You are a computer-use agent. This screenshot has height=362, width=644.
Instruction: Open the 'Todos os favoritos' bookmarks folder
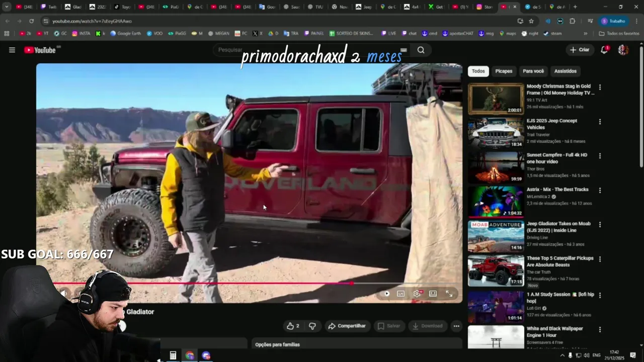pyautogui.click(x=619, y=33)
